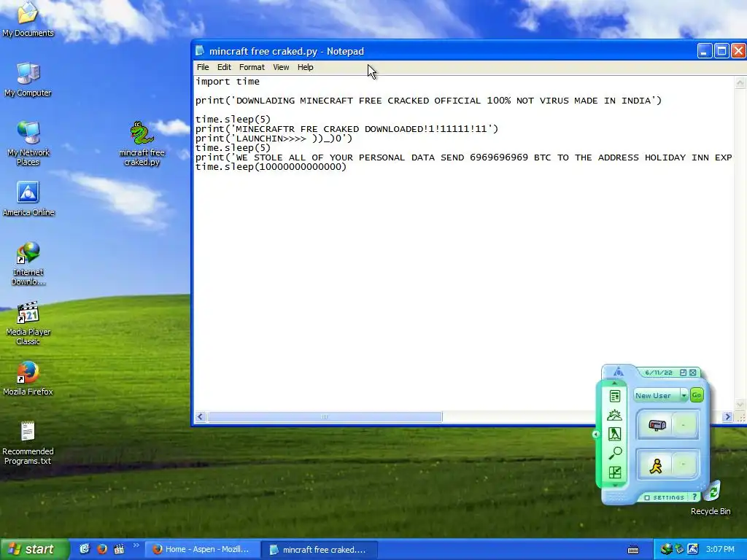
Task: Select the Recommended Programs.txt file icon
Action: click(x=28, y=443)
